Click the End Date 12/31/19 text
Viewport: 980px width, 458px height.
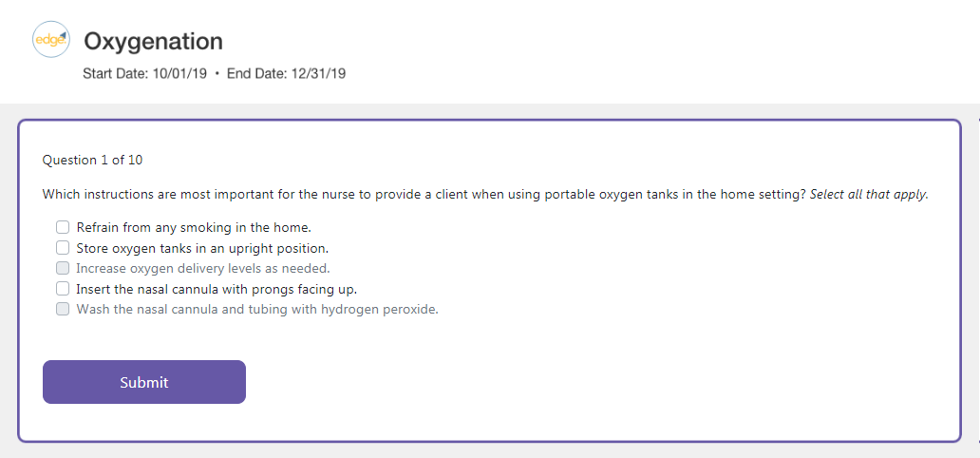286,74
